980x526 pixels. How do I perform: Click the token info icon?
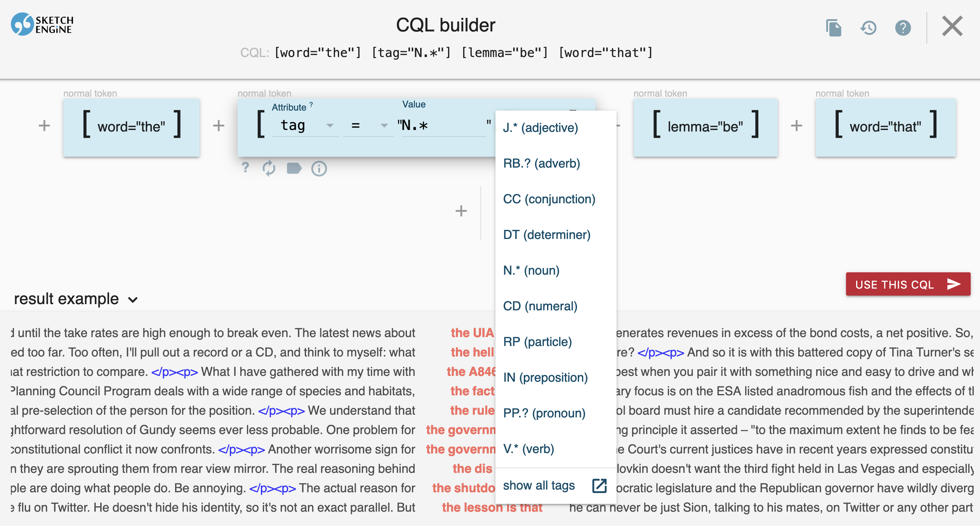pyautogui.click(x=319, y=168)
